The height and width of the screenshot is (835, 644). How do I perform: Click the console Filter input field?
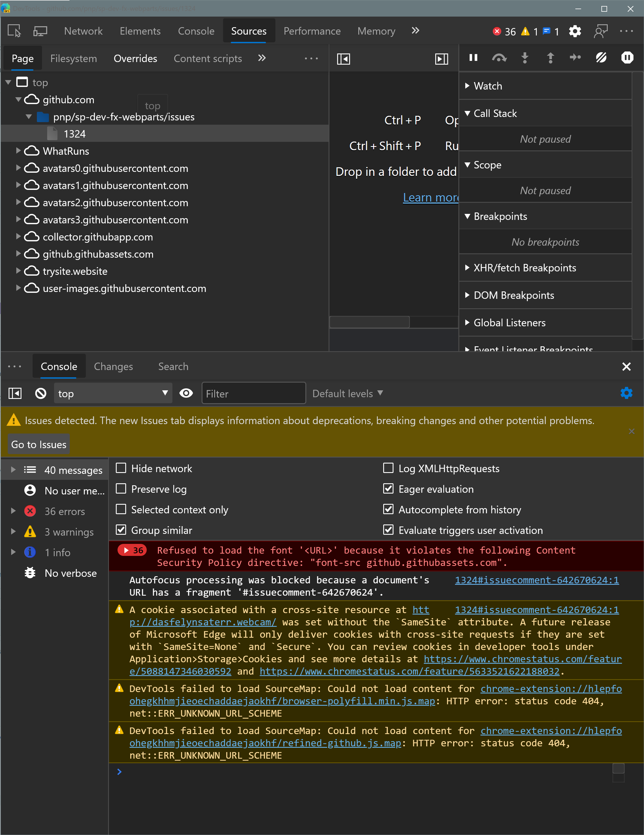click(254, 393)
